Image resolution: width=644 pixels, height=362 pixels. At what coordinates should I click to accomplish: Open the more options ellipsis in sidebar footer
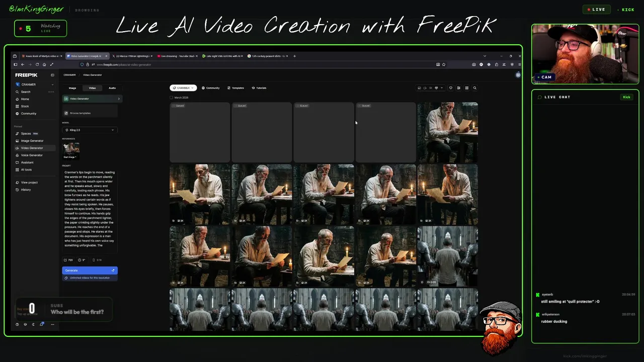[52, 324]
